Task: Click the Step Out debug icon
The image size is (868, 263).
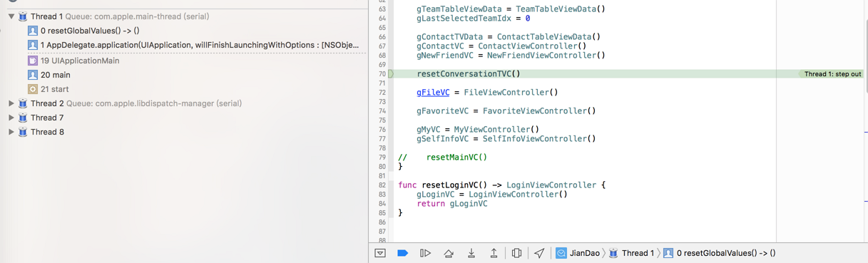Action: [x=494, y=253]
